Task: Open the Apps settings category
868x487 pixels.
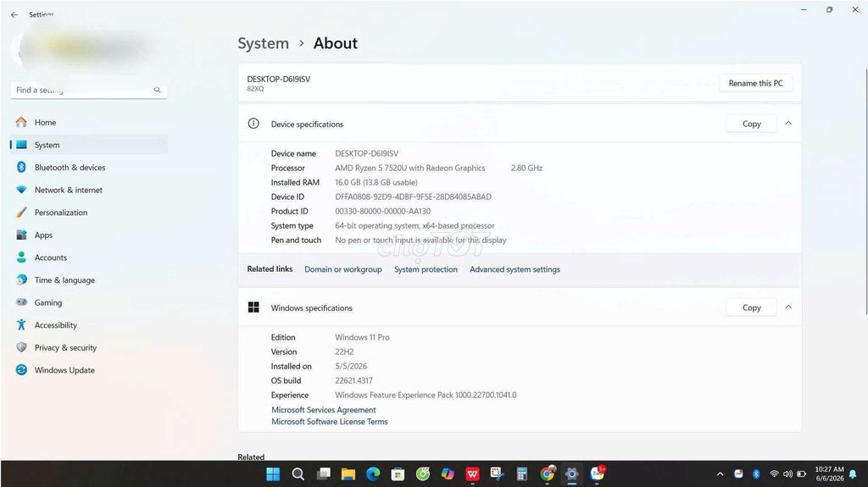Action: coord(88,235)
